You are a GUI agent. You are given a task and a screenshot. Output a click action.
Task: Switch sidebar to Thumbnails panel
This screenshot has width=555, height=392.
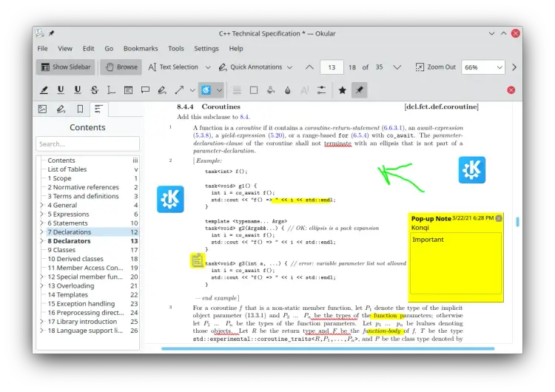pyautogui.click(x=42, y=109)
